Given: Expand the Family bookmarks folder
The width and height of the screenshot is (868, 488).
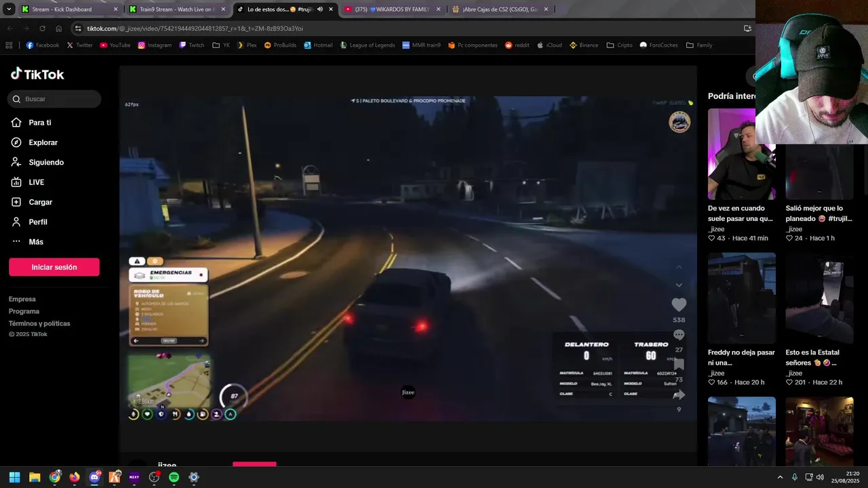Looking at the screenshot, I should tap(699, 45).
